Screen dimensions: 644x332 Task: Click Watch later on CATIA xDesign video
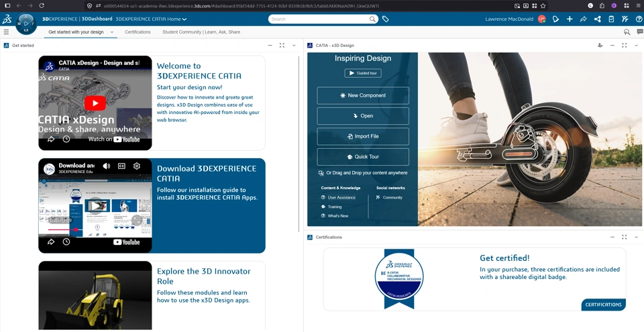tap(66, 140)
